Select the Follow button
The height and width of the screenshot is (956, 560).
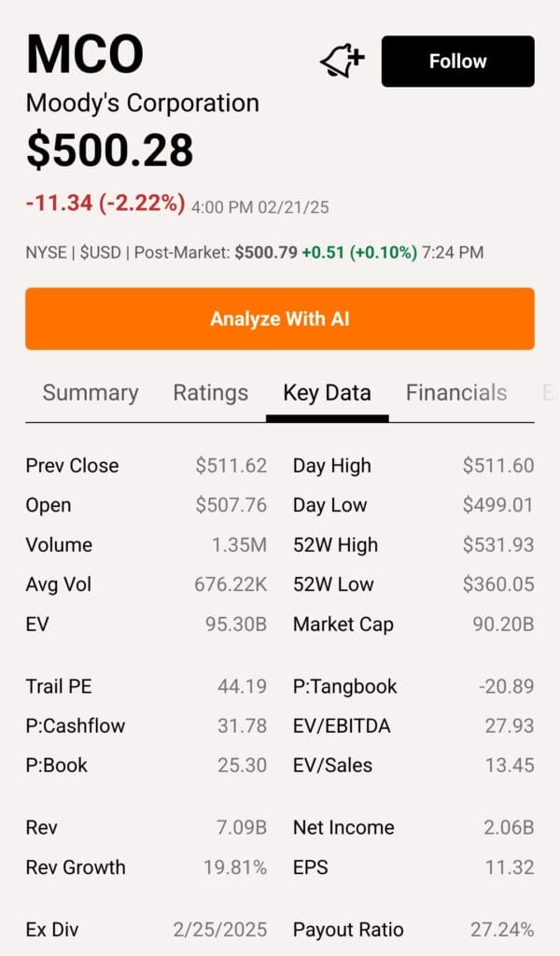pos(457,61)
